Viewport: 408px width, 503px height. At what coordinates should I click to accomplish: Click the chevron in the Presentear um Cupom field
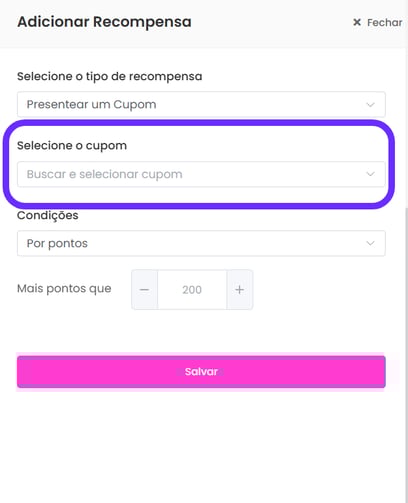370,105
